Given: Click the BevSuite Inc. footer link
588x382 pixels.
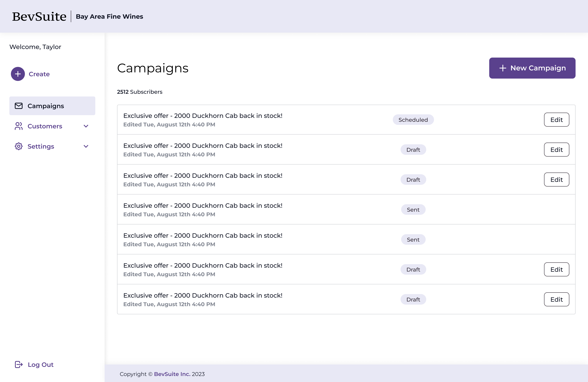Looking at the screenshot, I should tap(172, 374).
